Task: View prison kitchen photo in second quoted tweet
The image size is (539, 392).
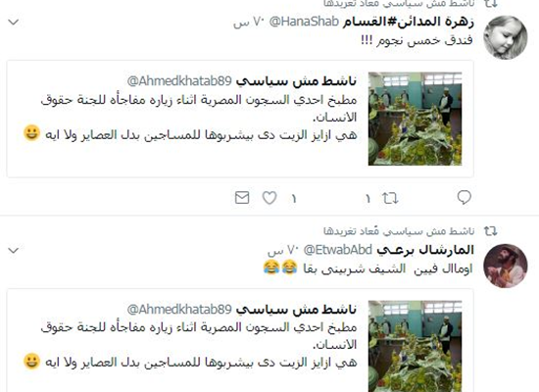Action: tap(415, 346)
